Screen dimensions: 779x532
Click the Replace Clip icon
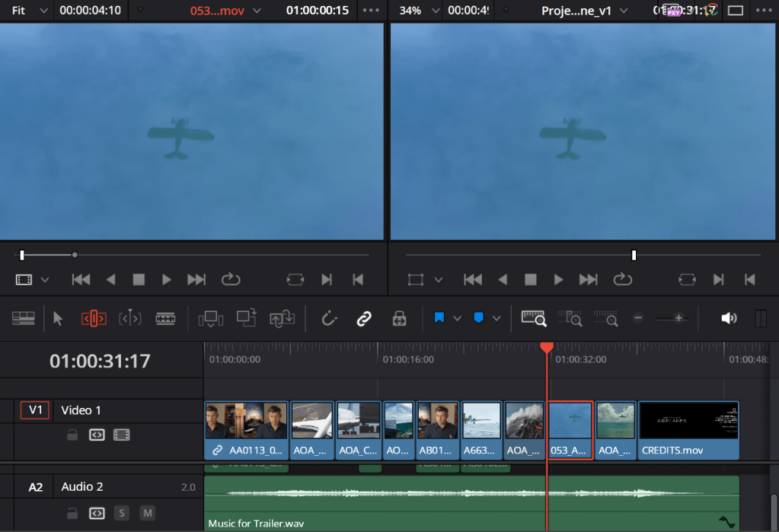pyautogui.click(x=282, y=319)
